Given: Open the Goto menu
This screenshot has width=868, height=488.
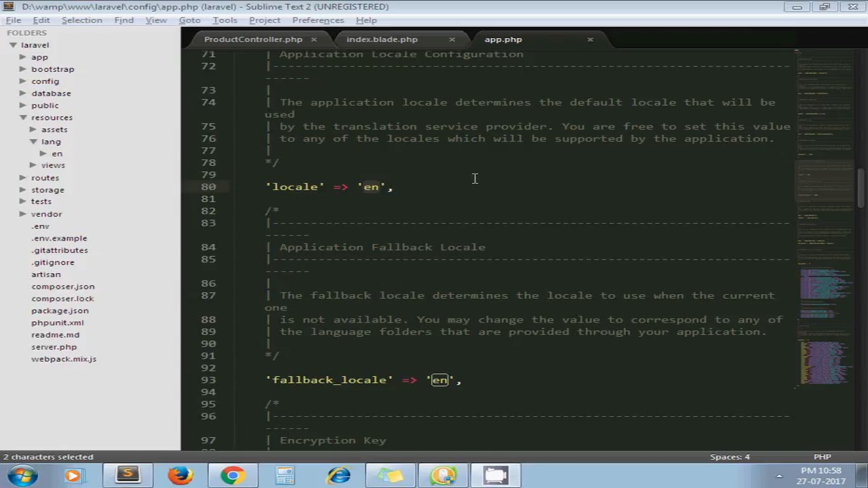Looking at the screenshot, I should click(x=189, y=20).
